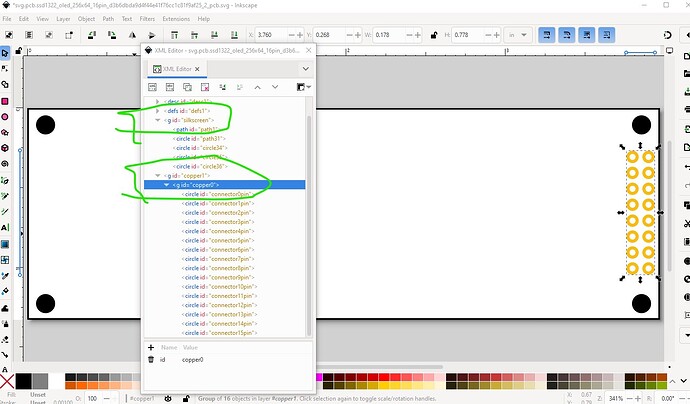Screen dimensions: 690x404
Task: Flip selection horizontally
Action: click(132, 35)
